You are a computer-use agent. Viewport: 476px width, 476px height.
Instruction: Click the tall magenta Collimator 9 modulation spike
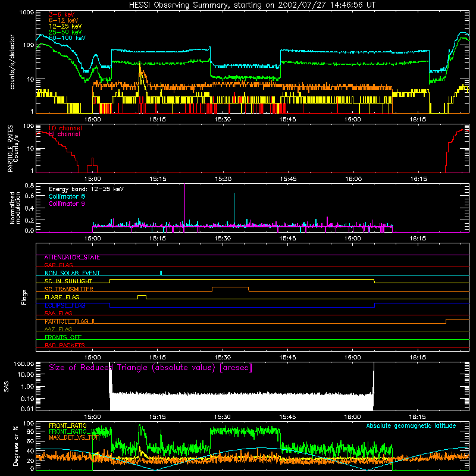click(x=185, y=205)
